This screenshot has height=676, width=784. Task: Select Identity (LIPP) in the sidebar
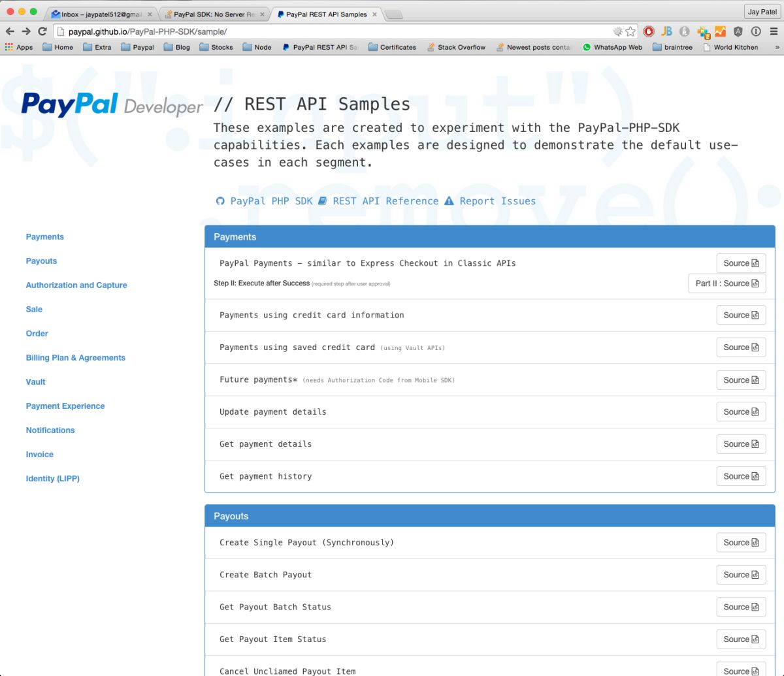[52, 479]
